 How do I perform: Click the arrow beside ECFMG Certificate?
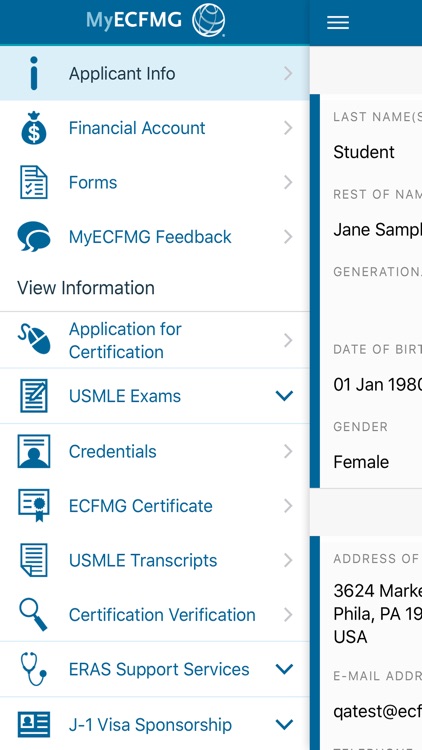[x=288, y=506]
